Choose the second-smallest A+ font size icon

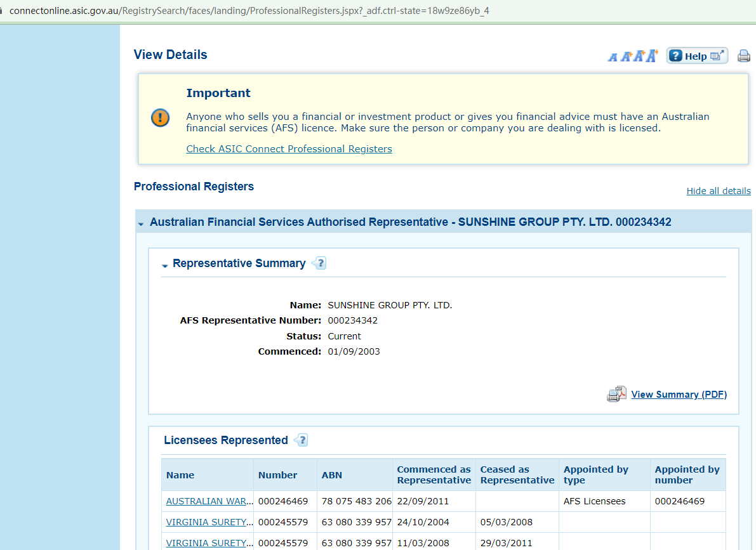point(626,56)
